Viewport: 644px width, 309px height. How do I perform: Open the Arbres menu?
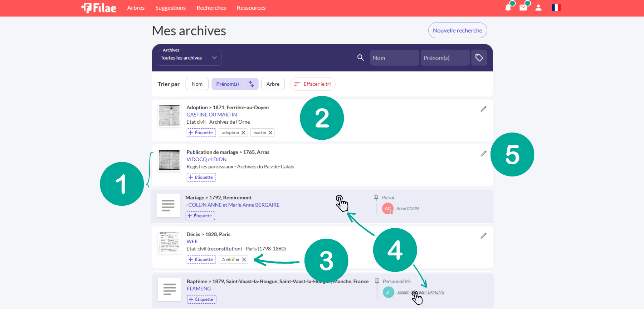[x=136, y=8]
